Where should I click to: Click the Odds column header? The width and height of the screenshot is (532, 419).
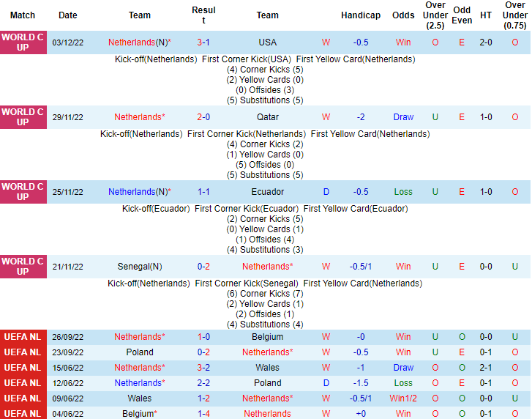pos(403,15)
